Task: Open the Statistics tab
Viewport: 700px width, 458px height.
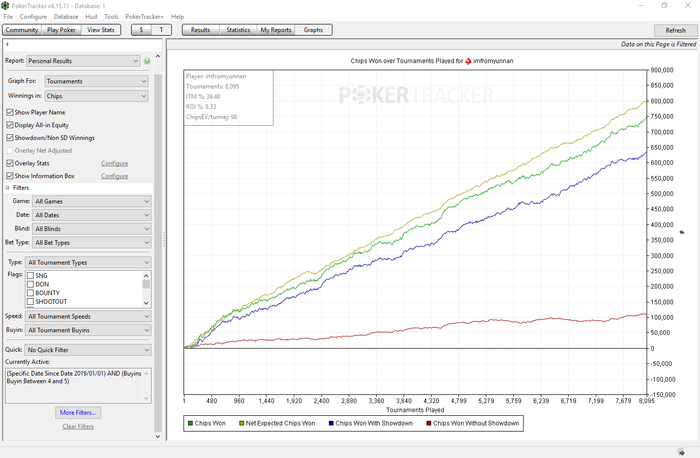Action: pyautogui.click(x=238, y=30)
